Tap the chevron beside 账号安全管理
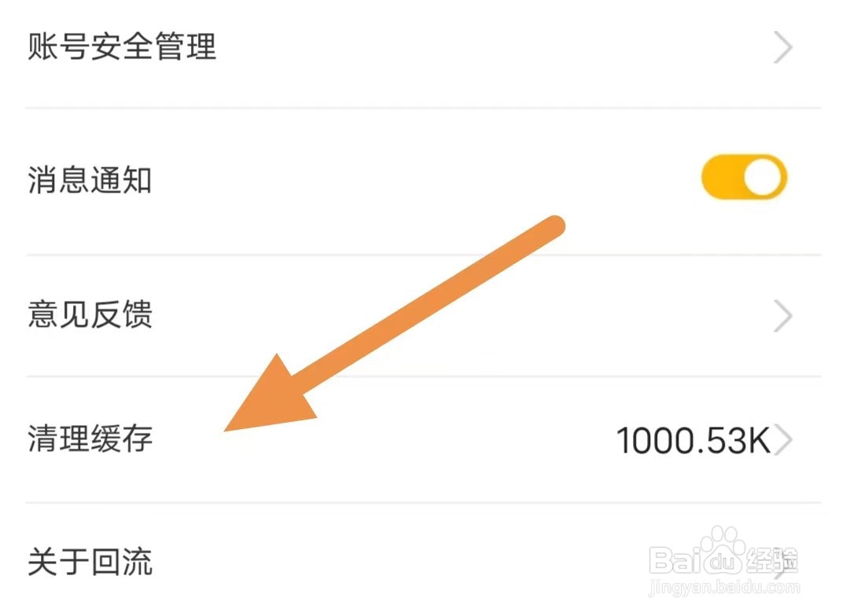The image size is (846, 616). 782,49
